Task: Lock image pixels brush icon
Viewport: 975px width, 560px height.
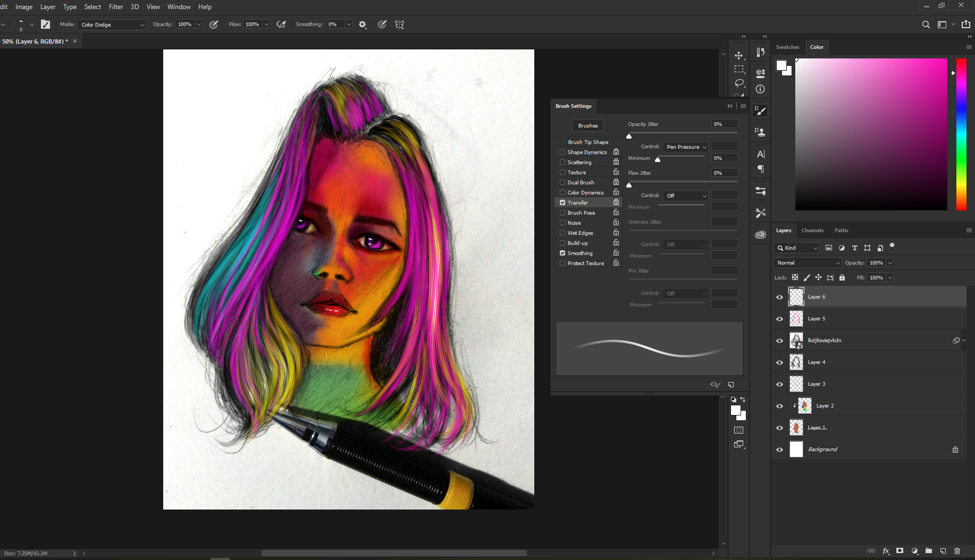Action: pyautogui.click(x=806, y=277)
